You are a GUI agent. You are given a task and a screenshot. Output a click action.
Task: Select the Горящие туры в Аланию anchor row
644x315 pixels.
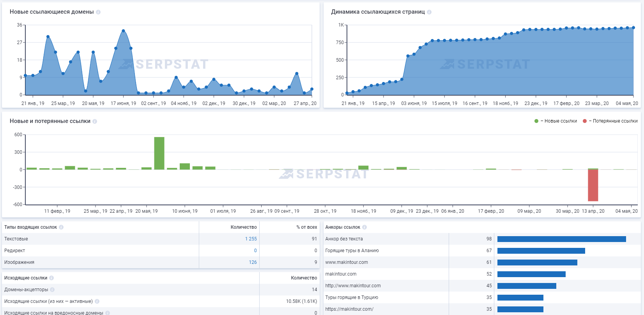tap(352, 251)
